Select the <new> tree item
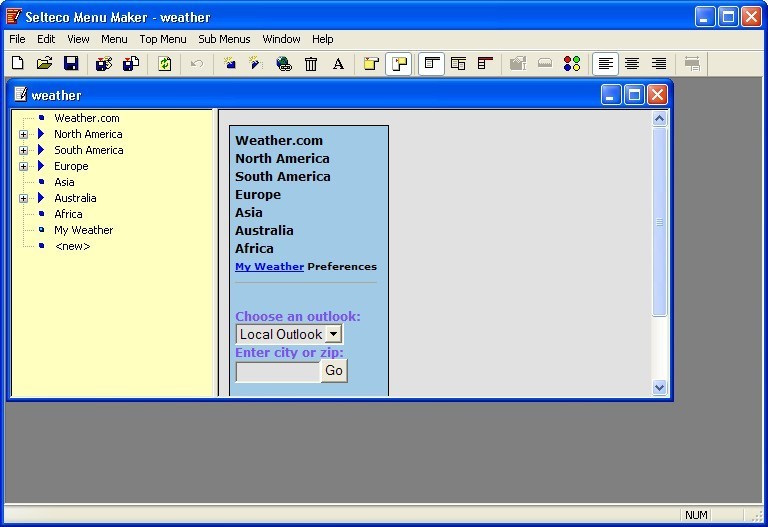The height and width of the screenshot is (527, 768). 72,246
